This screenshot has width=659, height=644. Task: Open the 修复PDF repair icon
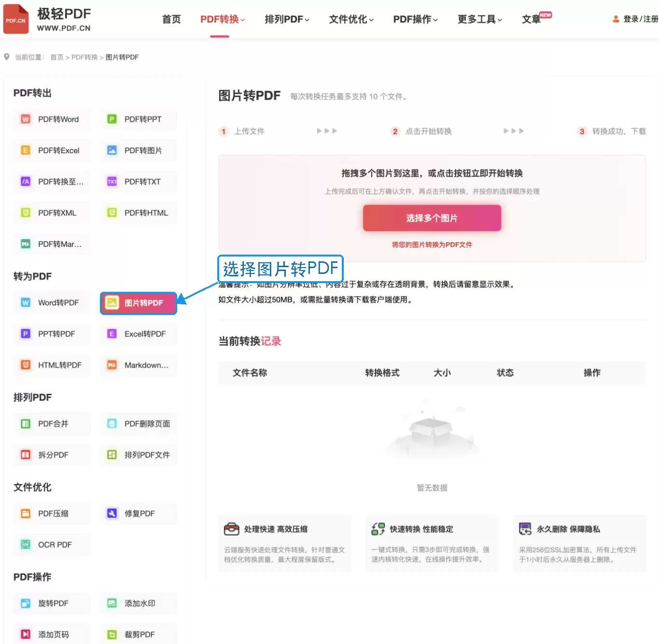(112, 514)
